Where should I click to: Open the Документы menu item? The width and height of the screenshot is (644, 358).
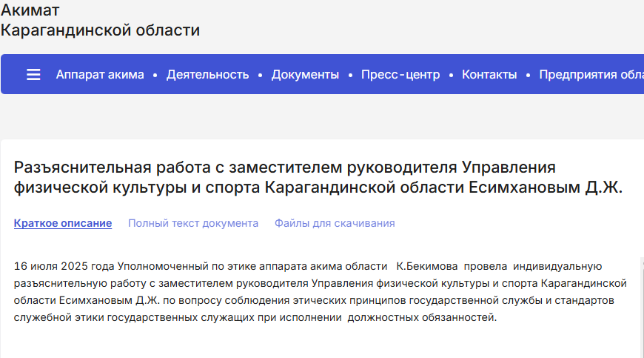point(305,75)
